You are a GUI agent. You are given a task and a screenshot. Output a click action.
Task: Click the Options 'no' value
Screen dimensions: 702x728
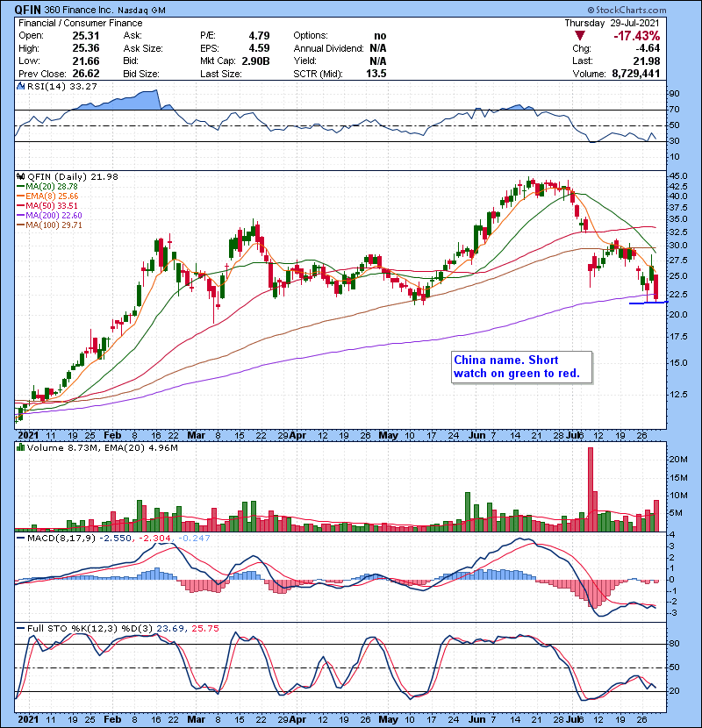click(x=380, y=36)
